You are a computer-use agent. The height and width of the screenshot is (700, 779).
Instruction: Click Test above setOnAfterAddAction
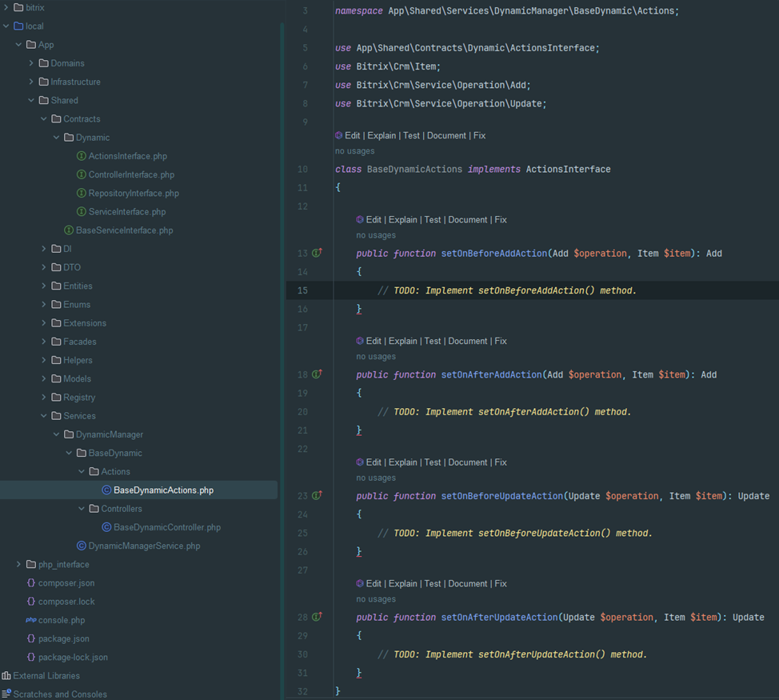[432, 341]
